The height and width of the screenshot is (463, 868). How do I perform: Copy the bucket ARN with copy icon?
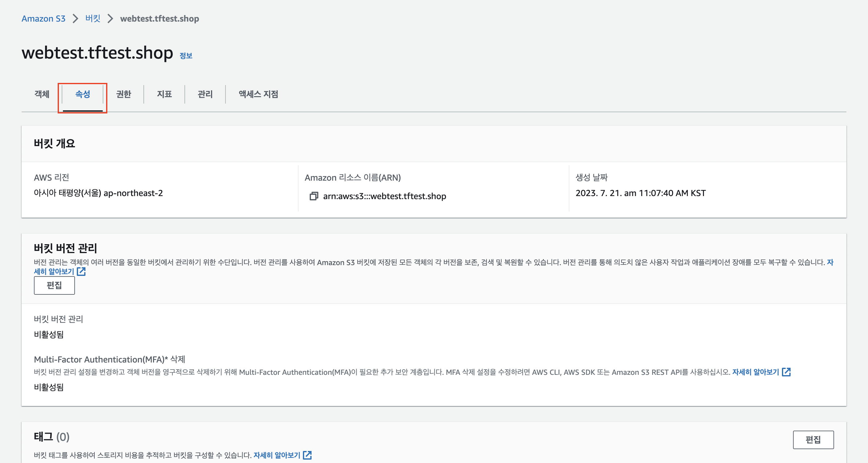click(314, 196)
